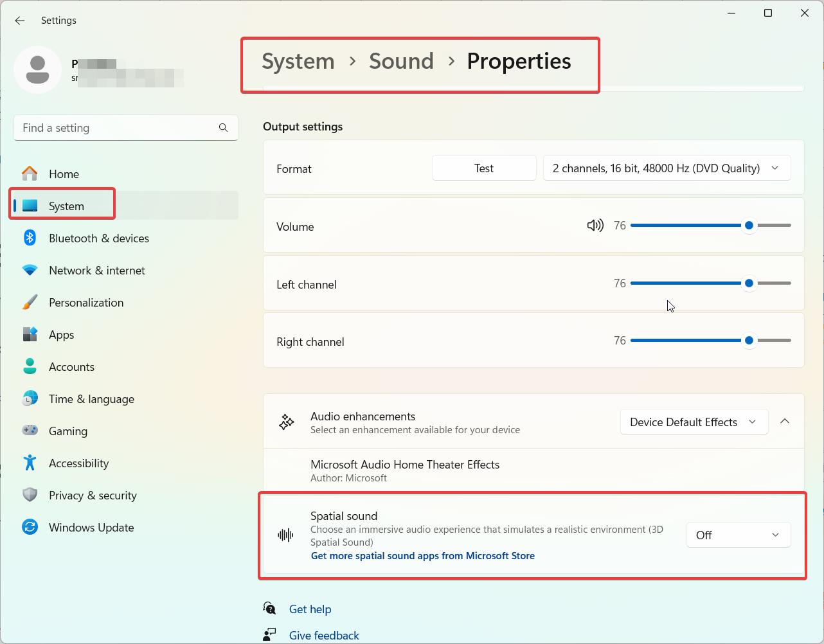Select the Gaming controller icon in sidebar
The height and width of the screenshot is (644, 824).
[x=30, y=431]
